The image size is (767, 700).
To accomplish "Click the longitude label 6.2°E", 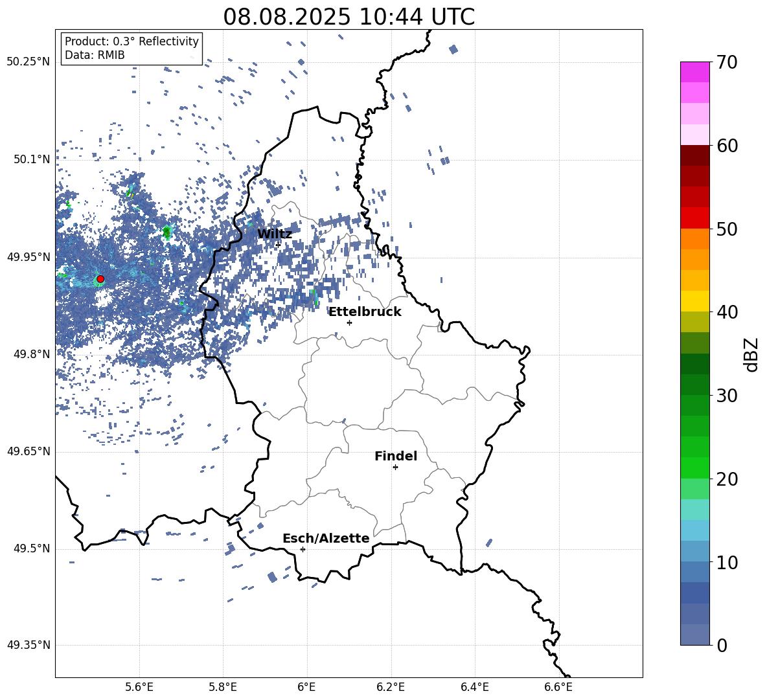I will click(x=391, y=687).
